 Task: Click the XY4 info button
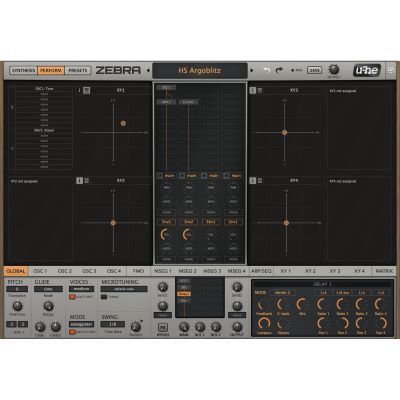pyautogui.click(x=253, y=181)
